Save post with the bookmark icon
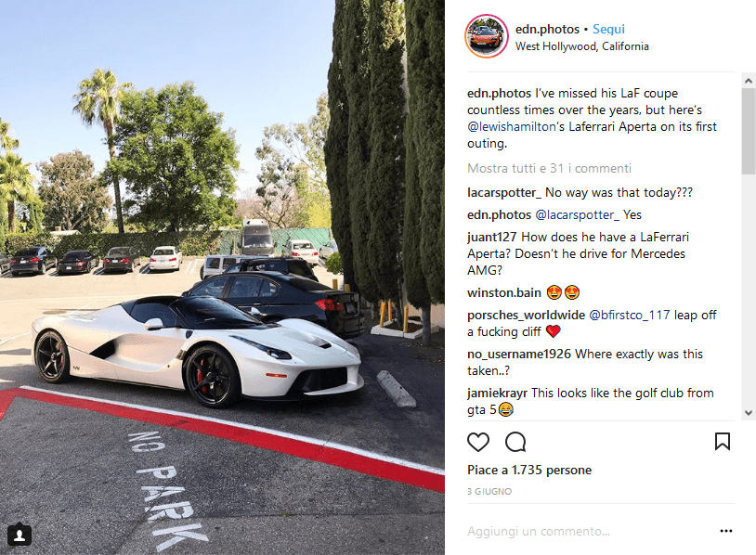The image size is (756, 555). tap(723, 441)
